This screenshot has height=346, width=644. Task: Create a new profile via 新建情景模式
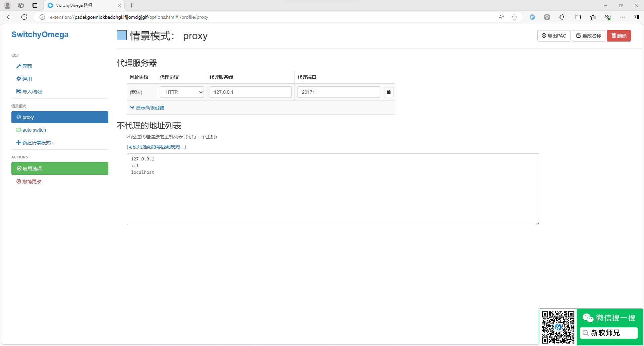38,142
